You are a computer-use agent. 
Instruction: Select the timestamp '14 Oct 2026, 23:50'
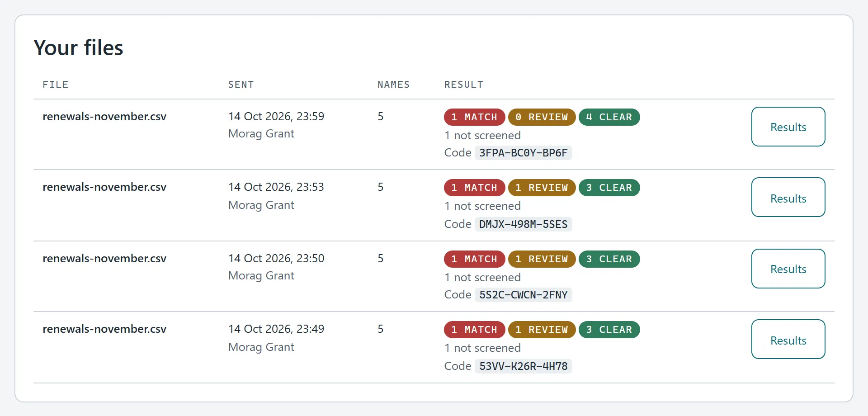tap(276, 258)
